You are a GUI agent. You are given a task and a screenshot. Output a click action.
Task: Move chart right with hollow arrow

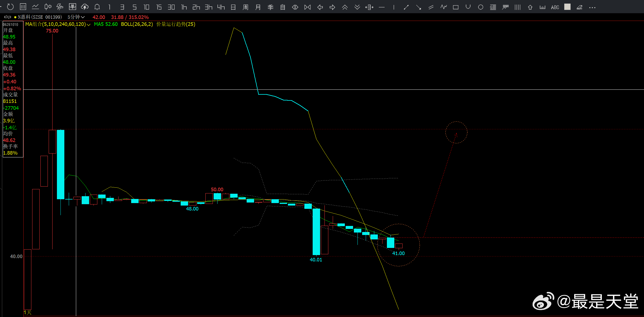[332, 7]
